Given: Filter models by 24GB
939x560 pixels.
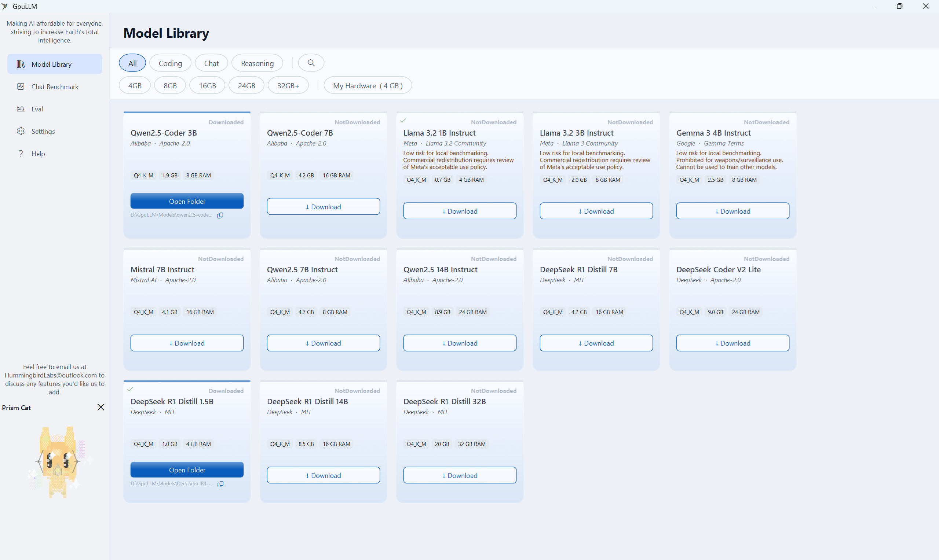Looking at the screenshot, I should pos(246,85).
